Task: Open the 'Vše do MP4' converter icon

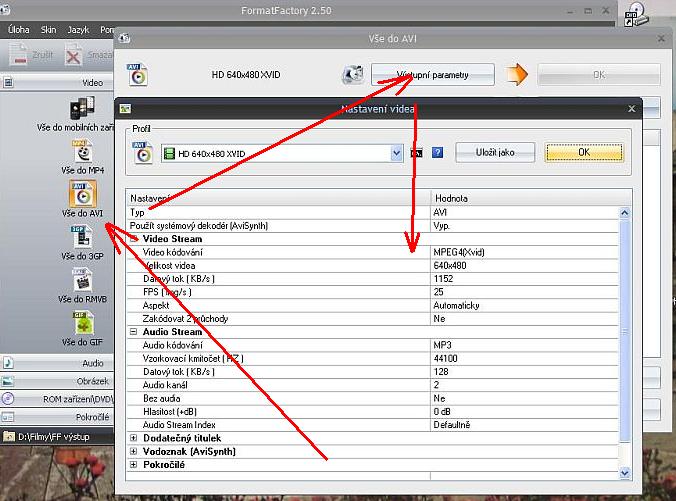Action: (83, 151)
